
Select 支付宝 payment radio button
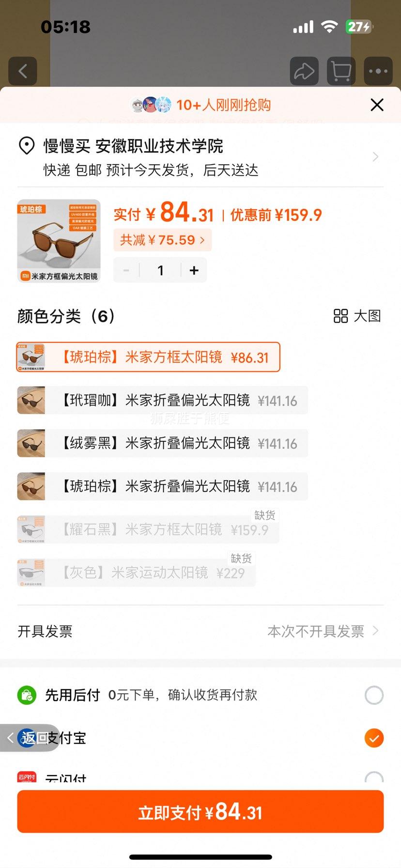[374, 738]
